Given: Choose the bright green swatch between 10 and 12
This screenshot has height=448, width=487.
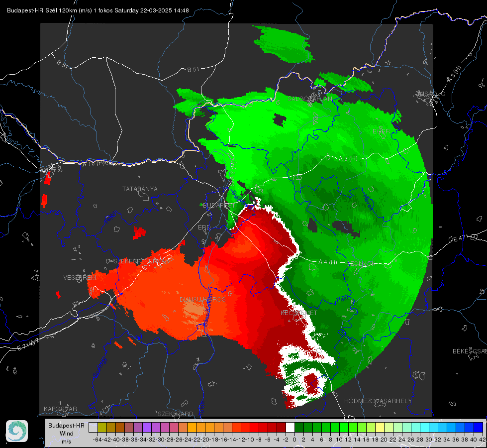Looking at the screenshot, I should tap(344, 427).
